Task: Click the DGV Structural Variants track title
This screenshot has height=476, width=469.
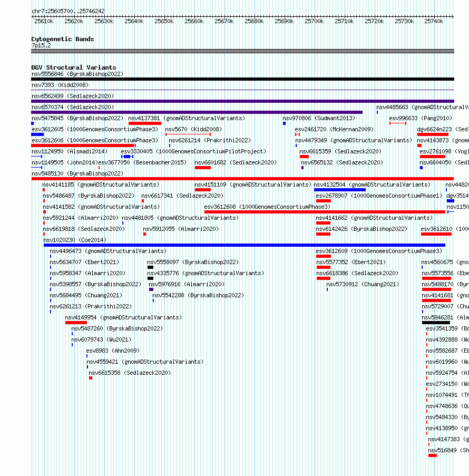Action: (74, 67)
